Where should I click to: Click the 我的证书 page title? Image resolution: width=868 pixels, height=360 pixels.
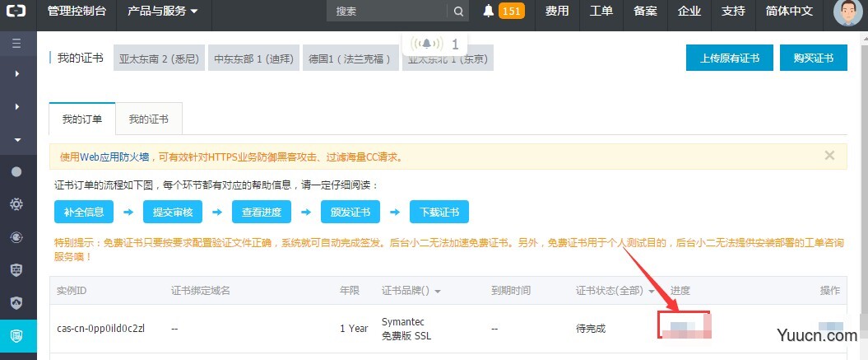coord(81,58)
